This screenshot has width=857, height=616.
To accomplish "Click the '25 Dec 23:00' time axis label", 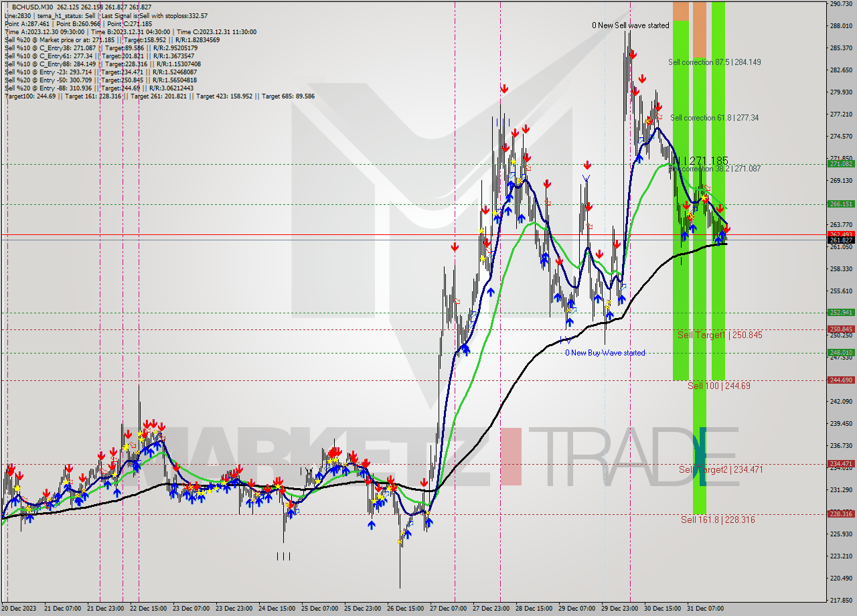I will [x=362, y=609].
